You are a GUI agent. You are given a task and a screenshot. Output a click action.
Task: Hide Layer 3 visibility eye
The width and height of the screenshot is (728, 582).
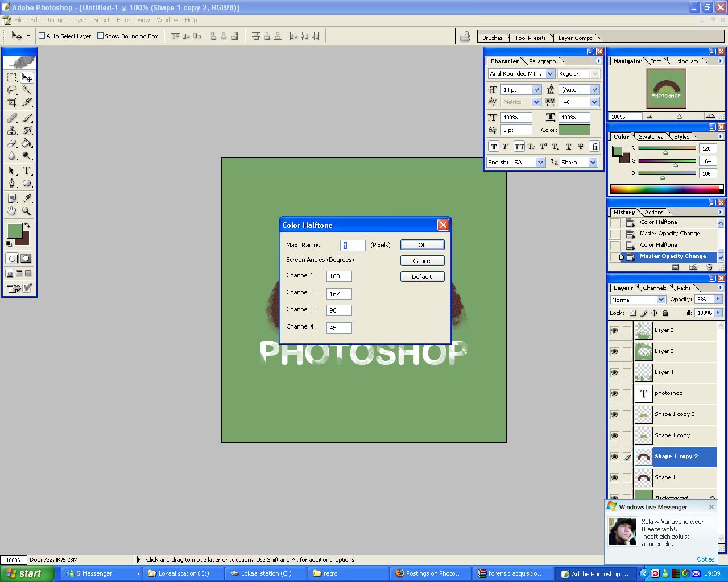click(614, 330)
